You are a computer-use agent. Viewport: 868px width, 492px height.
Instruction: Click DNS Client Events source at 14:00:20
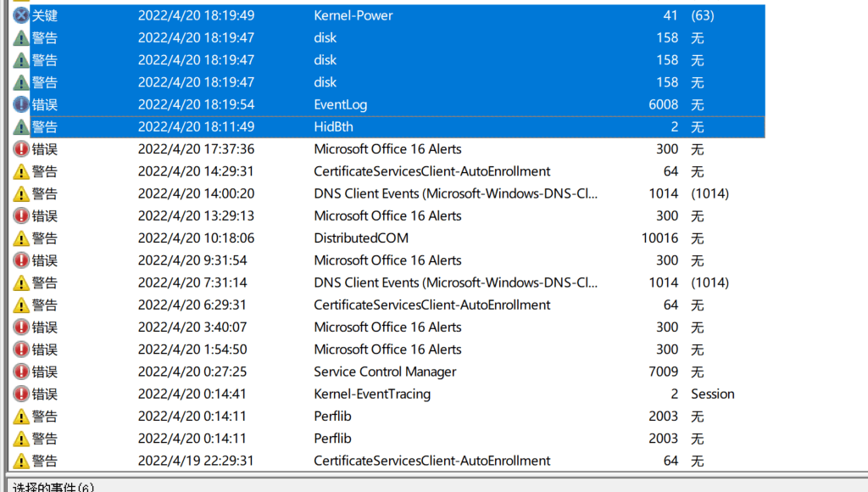coord(455,193)
